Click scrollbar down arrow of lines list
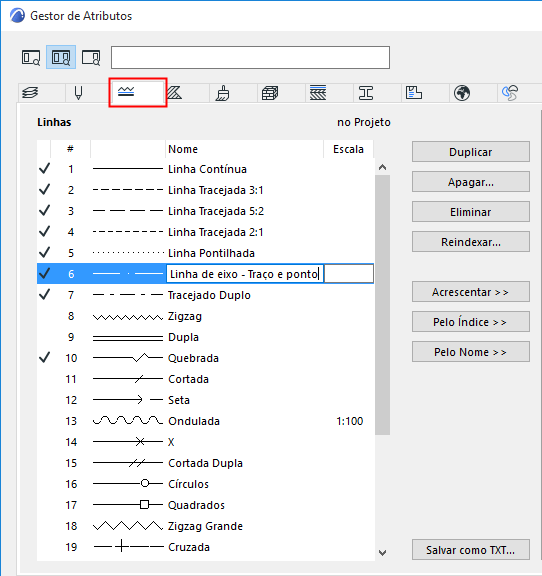This screenshot has width=542, height=576. pos(383,552)
